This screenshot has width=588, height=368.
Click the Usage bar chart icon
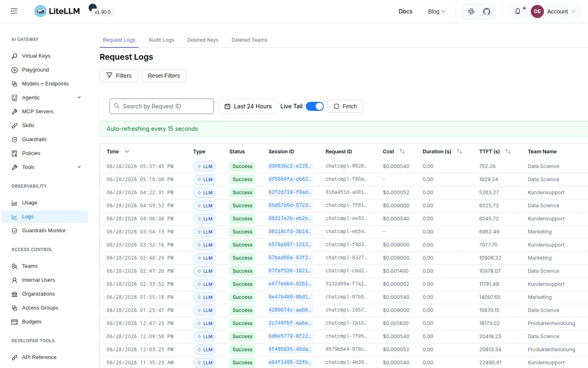click(x=15, y=203)
